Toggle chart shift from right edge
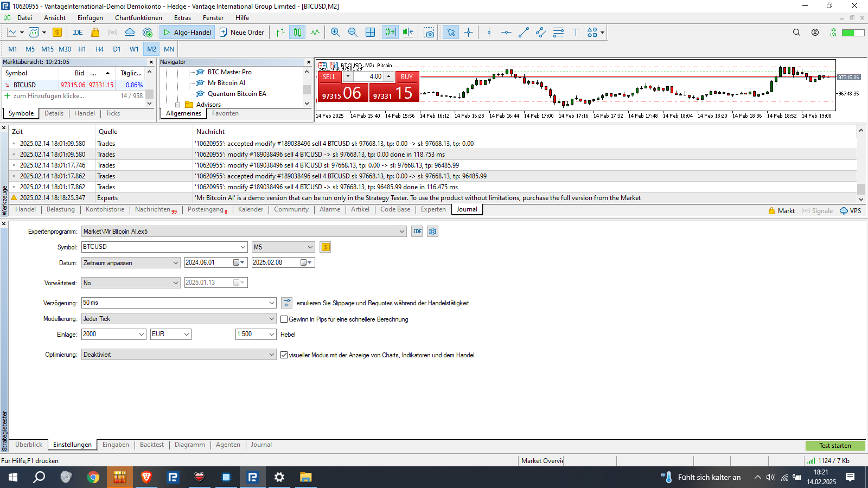This screenshot has width=868, height=488. pyautogui.click(x=408, y=33)
